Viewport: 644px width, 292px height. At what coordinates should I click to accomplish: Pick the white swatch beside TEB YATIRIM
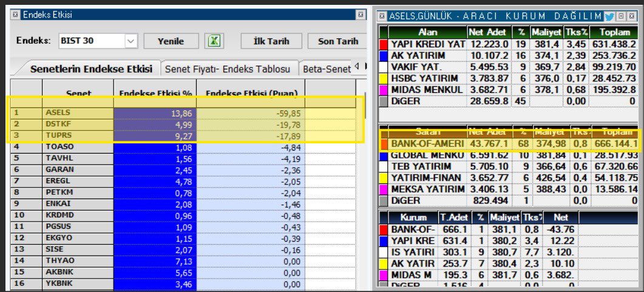[384, 166]
